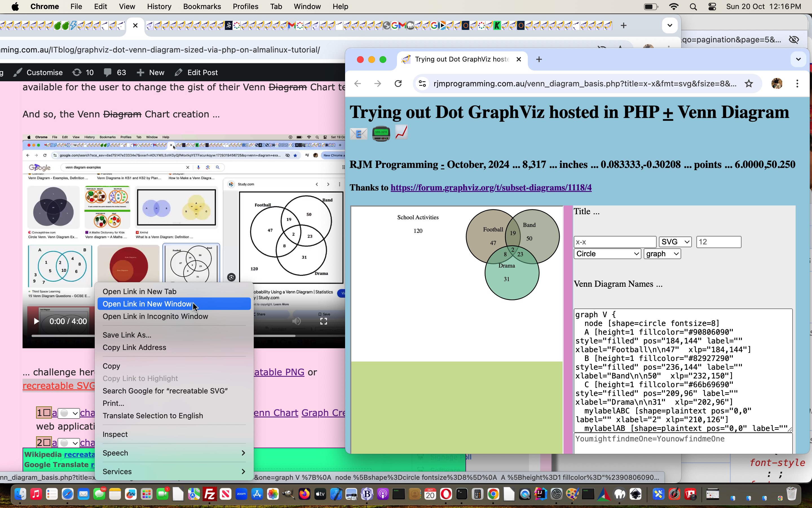
Task: Click the title input showing x-x
Action: point(615,242)
